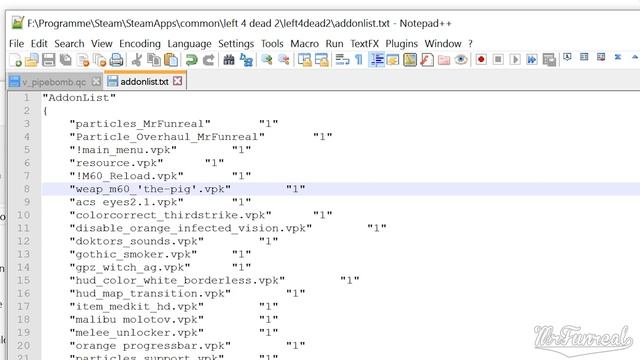
Task: Cut selection with the scissors icon
Action: 137,60
